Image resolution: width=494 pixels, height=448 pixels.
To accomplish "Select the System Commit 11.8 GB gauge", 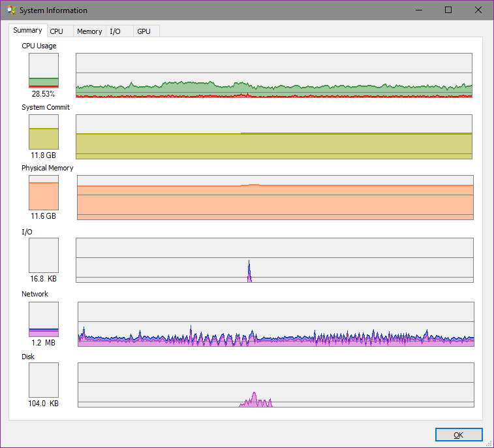I will tap(44, 132).
